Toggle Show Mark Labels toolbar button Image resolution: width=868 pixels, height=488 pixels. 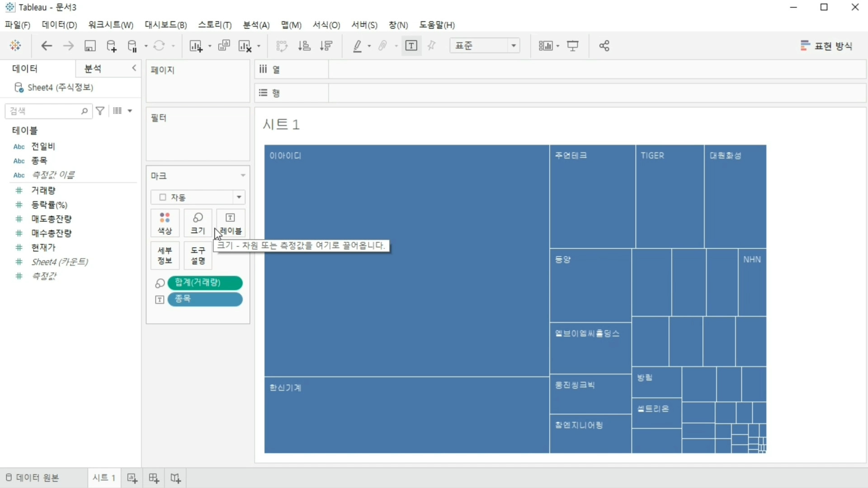(411, 46)
